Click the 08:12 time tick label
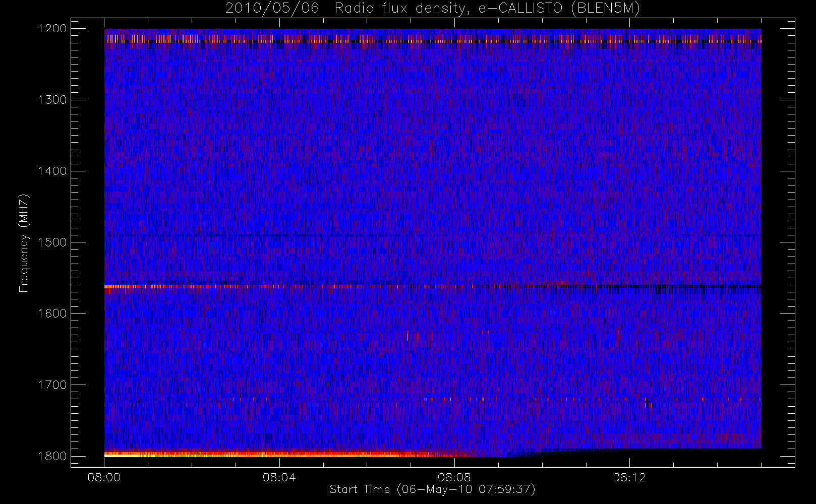This screenshot has width=816, height=504. coord(629,477)
